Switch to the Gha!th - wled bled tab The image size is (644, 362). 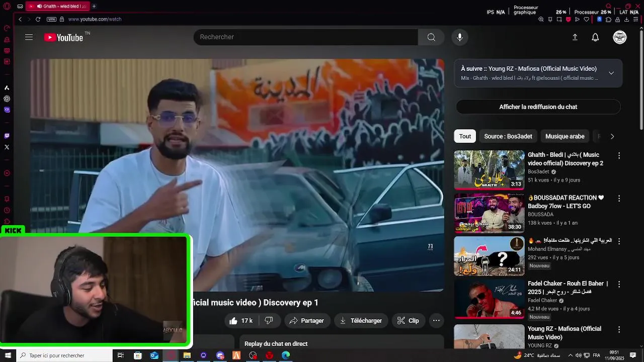click(58, 6)
